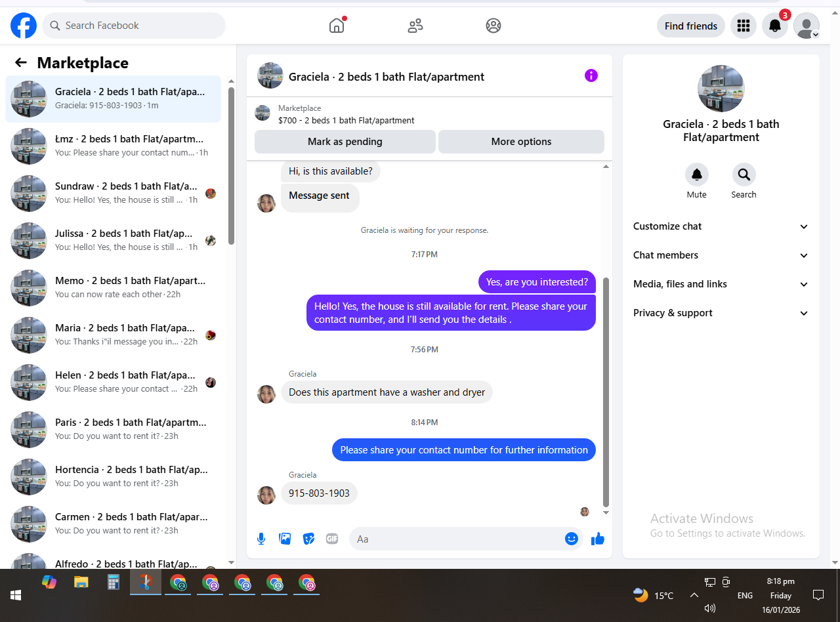Open the Carmen conversation
This screenshot has width=840, height=622.
pos(113,524)
